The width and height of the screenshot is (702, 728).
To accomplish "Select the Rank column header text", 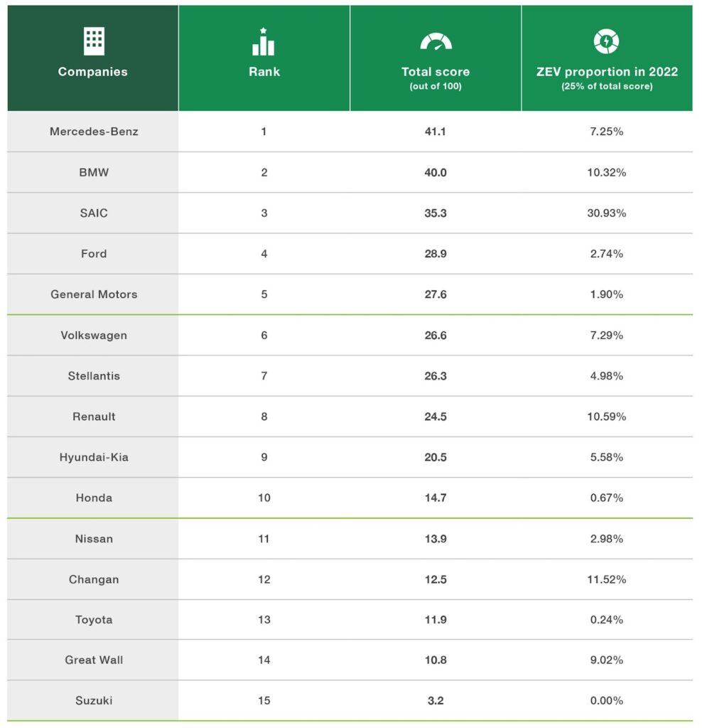I will point(264,72).
